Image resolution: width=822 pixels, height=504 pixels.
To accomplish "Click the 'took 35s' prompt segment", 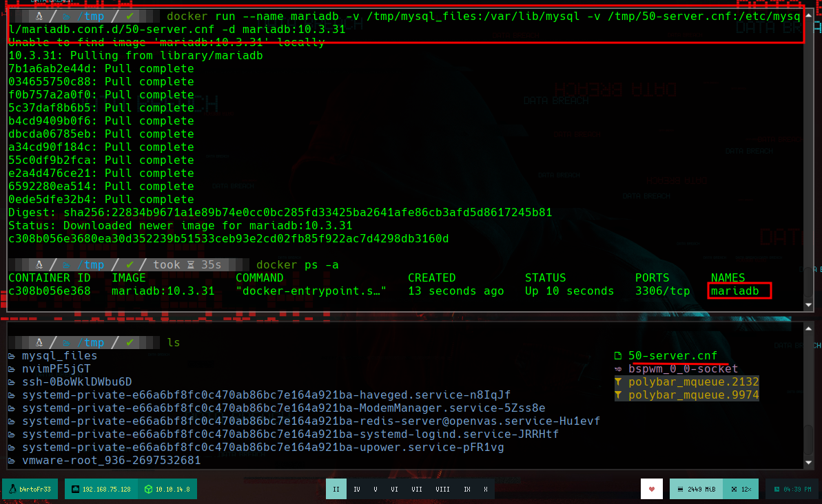I will tap(187, 265).
